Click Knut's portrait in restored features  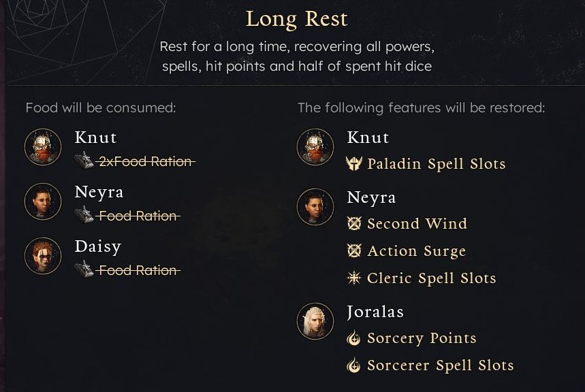pos(315,146)
